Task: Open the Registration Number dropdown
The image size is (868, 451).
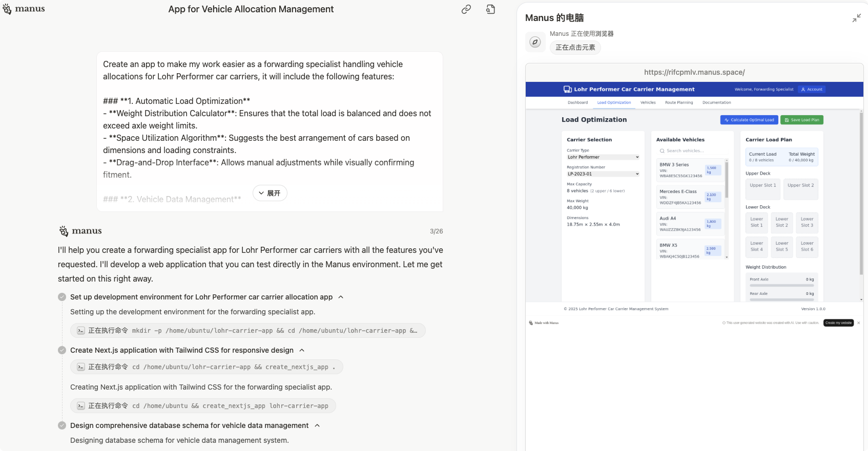Action: click(x=603, y=174)
